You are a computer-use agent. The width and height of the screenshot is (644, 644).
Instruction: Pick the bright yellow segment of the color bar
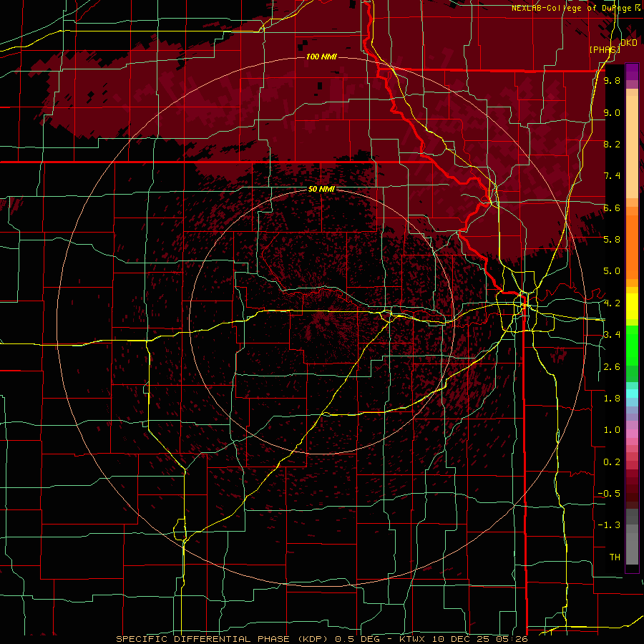632,306
